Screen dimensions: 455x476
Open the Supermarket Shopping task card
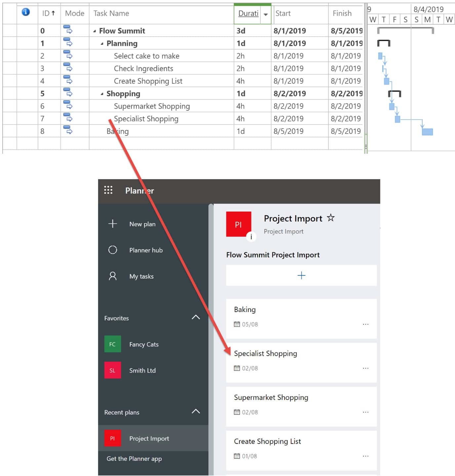click(301, 407)
